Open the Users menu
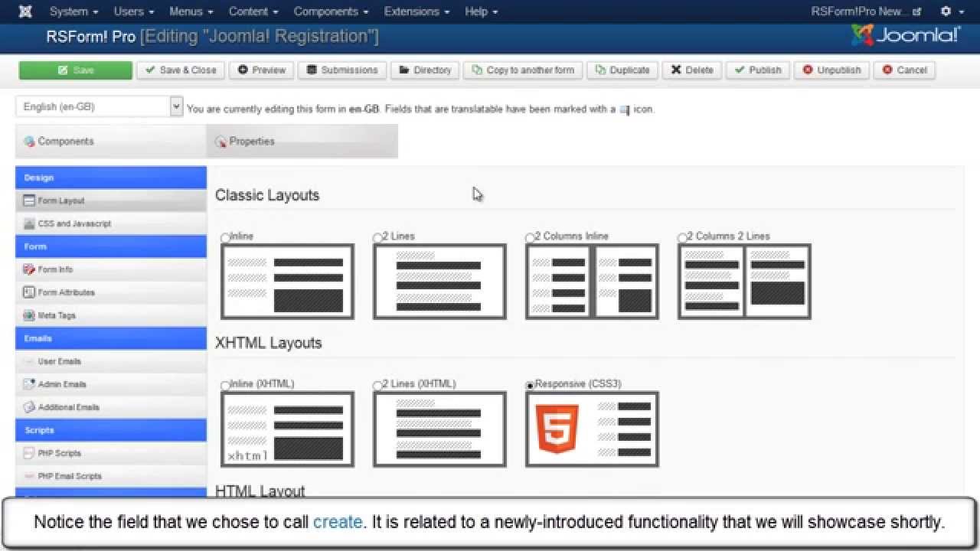The width and height of the screenshot is (980, 551). point(134,11)
